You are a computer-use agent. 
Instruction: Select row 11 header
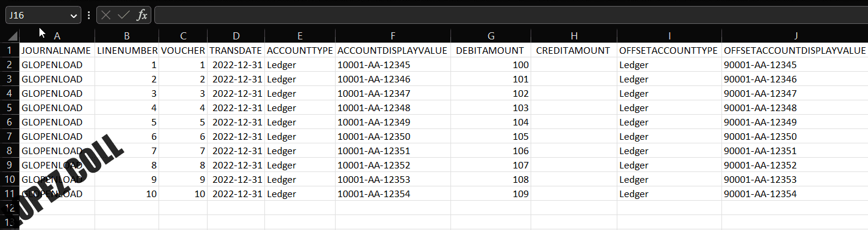tap(10, 194)
